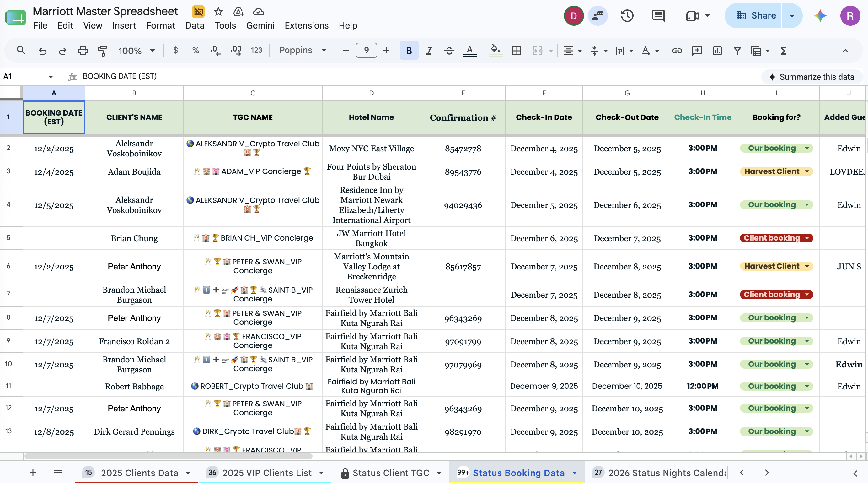Switch to Status Client TGC tab
Screen dimensions: 868x483
tap(390, 473)
